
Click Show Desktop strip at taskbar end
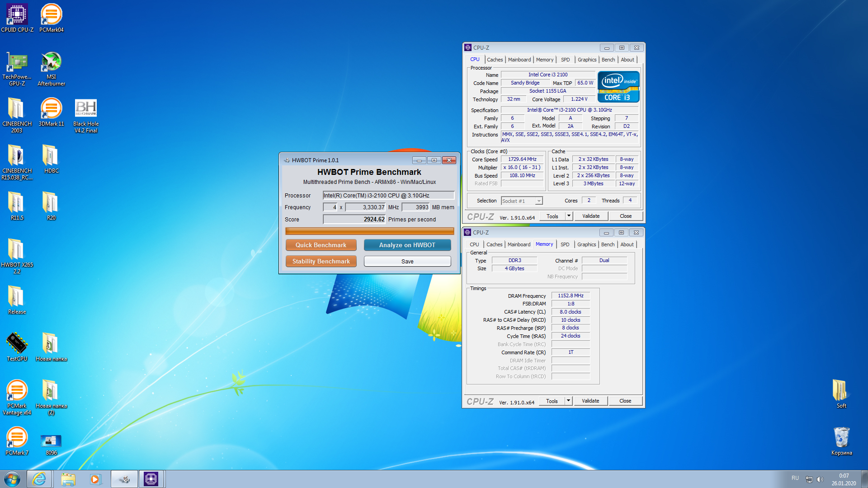(x=864, y=479)
